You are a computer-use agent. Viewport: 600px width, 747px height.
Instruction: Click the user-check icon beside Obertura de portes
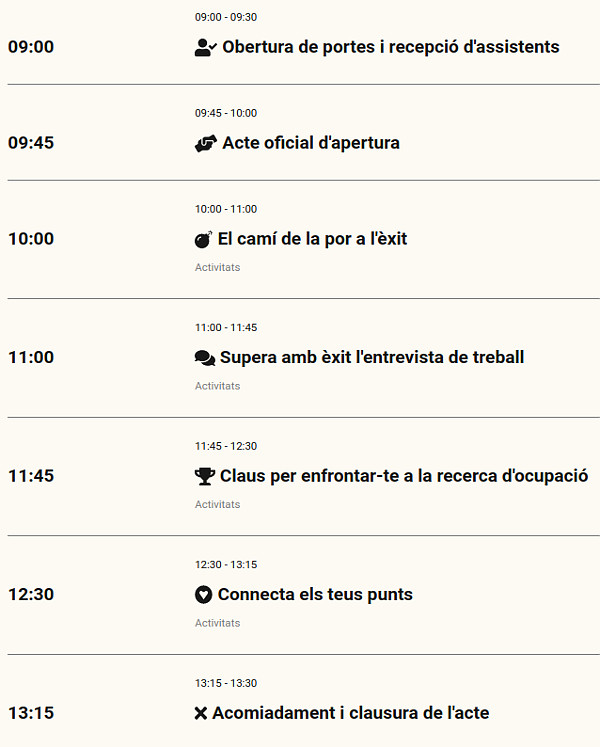pos(206,47)
